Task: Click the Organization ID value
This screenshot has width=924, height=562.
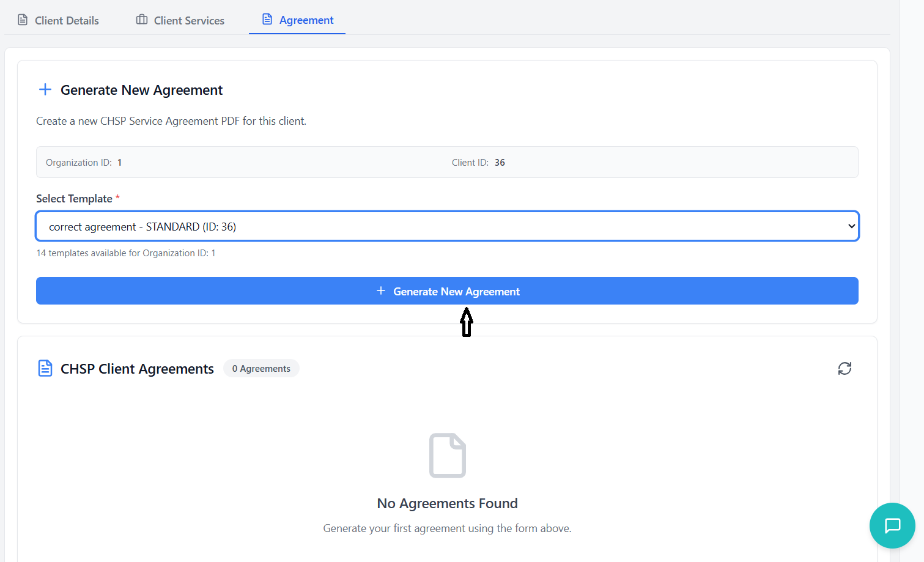Action: pos(120,163)
